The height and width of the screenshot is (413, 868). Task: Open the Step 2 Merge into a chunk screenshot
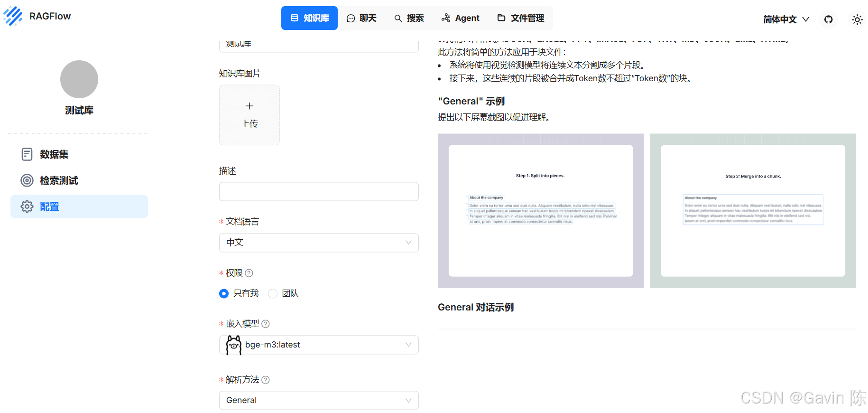[x=753, y=211]
